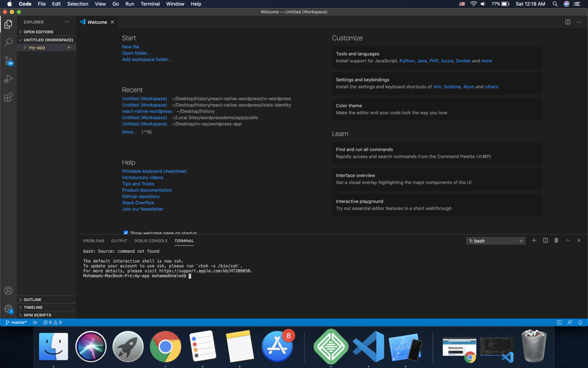Screen dimensions: 588x368
Task: Open Tips and Tricks under Help
Action: (x=138, y=184)
